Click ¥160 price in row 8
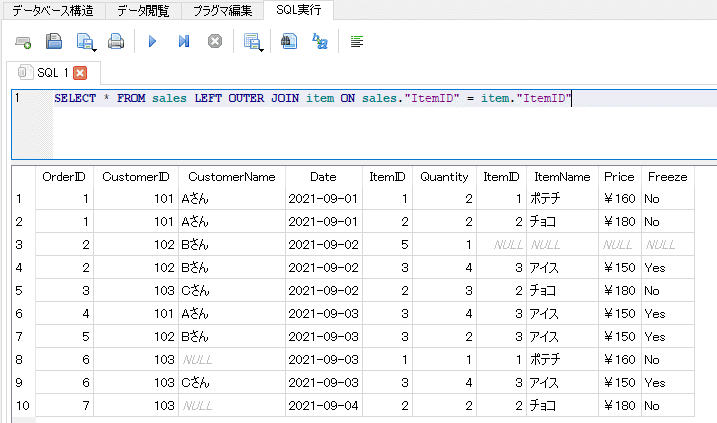Screen dimensions: 717x423 [x=619, y=360]
